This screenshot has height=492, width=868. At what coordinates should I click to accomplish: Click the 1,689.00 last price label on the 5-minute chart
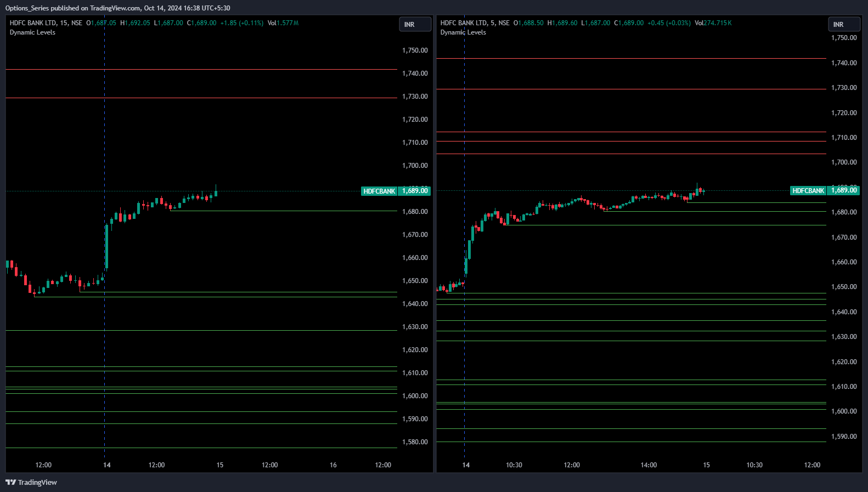tap(844, 190)
